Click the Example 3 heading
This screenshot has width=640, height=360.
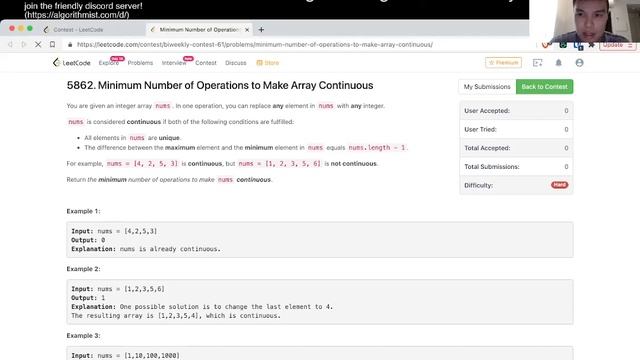coord(83,336)
